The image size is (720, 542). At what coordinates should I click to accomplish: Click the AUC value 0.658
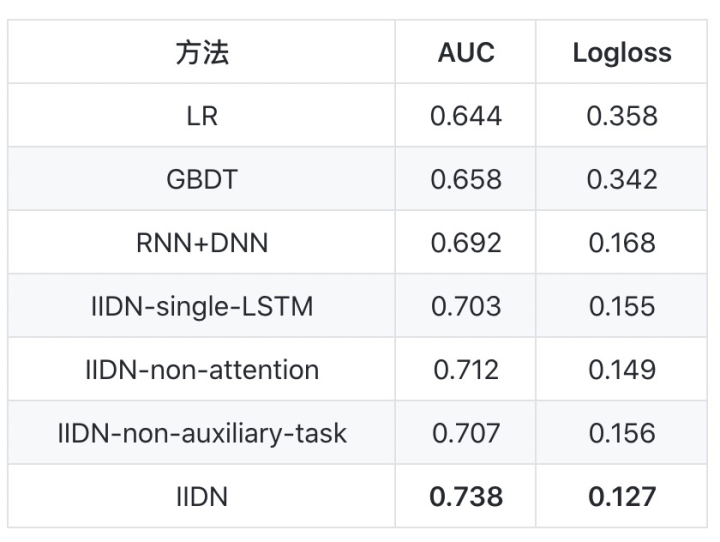(466, 179)
